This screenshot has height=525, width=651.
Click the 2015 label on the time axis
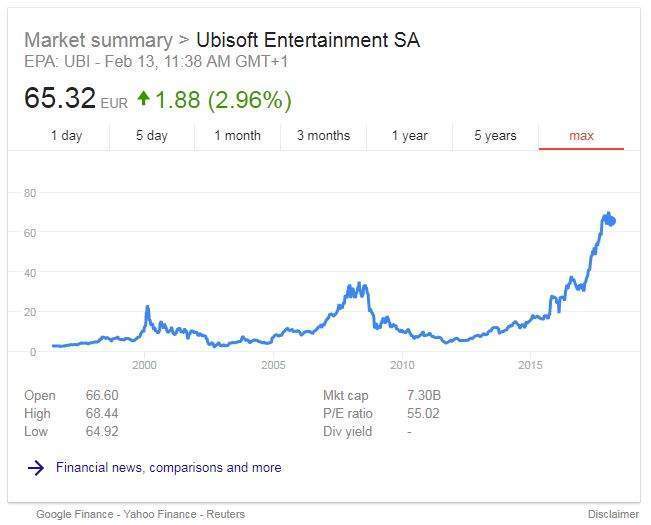(x=530, y=365)
